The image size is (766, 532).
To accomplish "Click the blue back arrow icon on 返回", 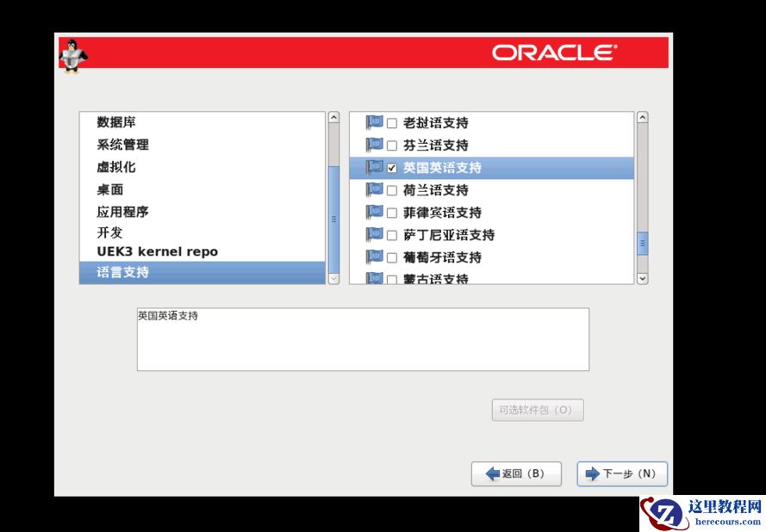I will [x=493, y=473].
